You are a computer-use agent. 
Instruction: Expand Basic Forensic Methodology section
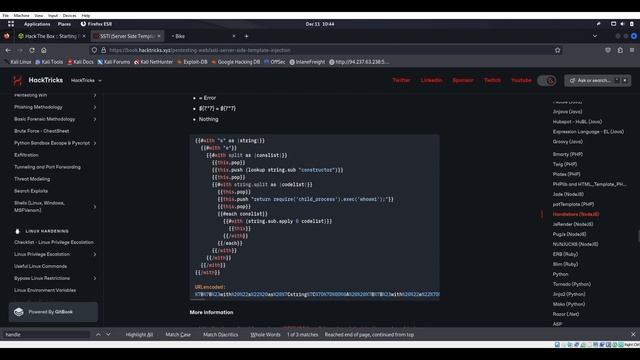(95, 119)
